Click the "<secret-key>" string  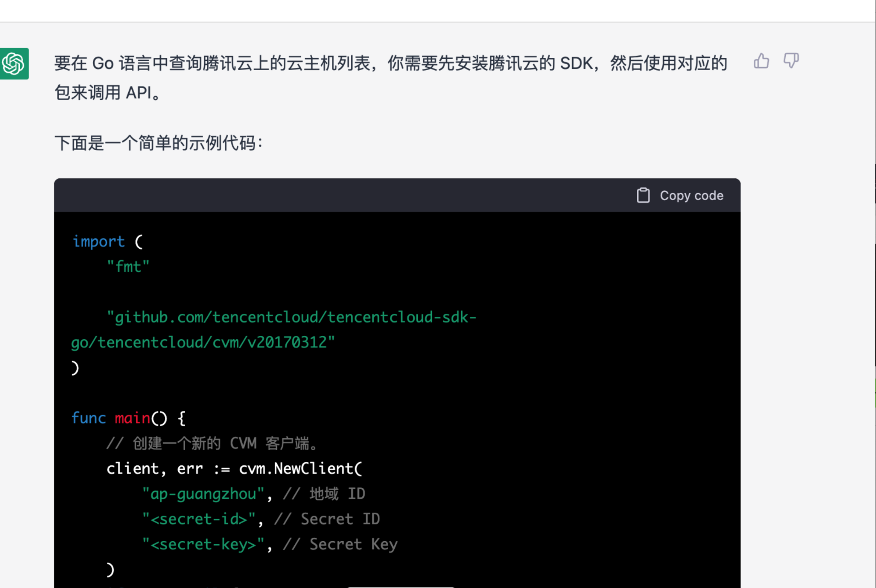(x=203, y=544)
